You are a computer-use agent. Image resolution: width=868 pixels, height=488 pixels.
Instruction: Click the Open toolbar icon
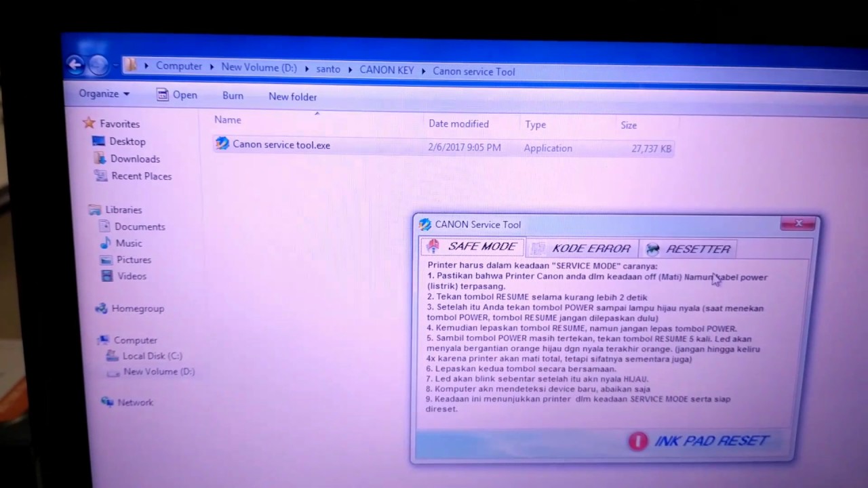[x=163, y=95]
